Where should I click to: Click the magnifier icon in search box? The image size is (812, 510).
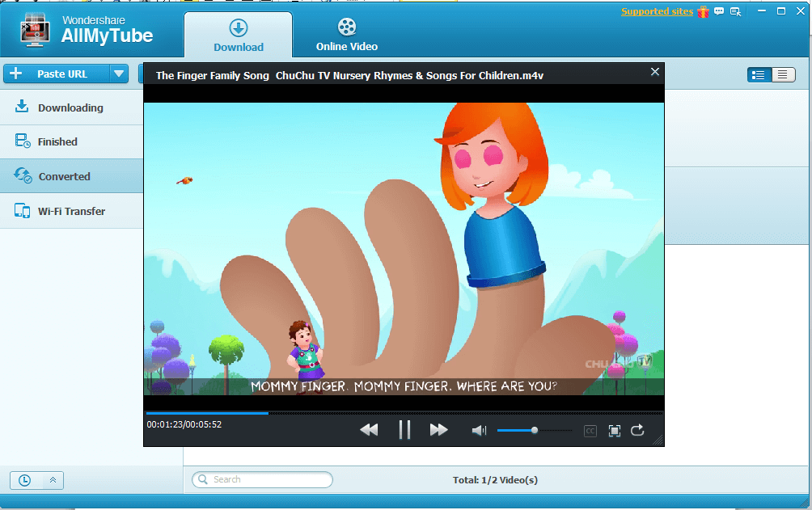(x=203, y=479)
